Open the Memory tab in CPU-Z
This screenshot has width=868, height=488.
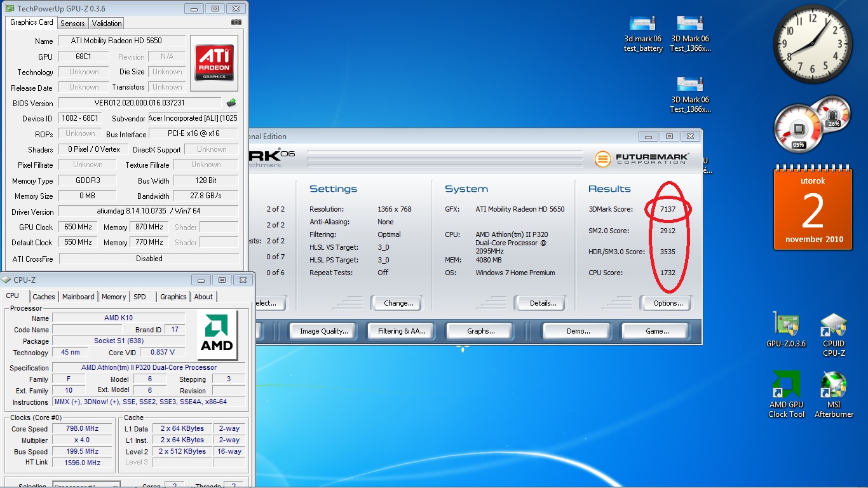[x=114, y=297]
